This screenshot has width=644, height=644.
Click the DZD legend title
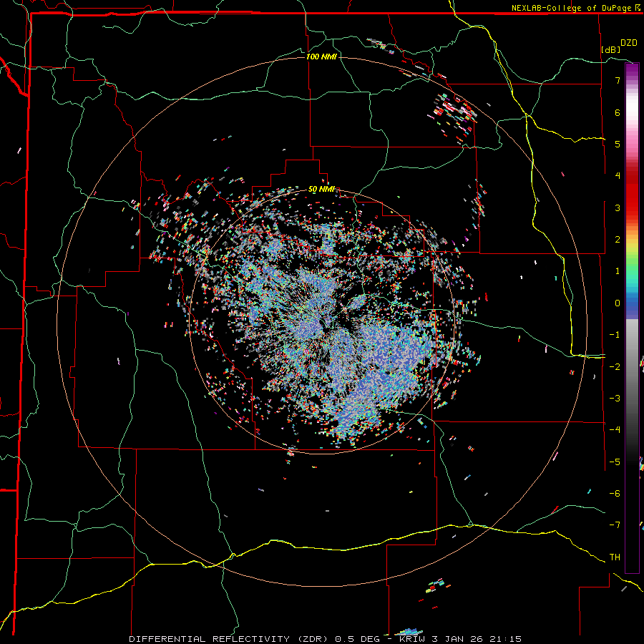point(629,43)
